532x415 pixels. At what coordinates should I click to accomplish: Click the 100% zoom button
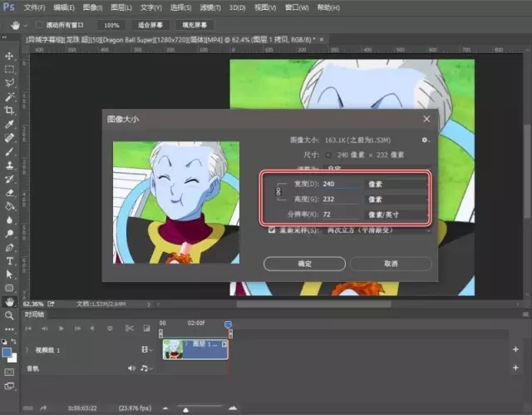click(x=111, y=25)
